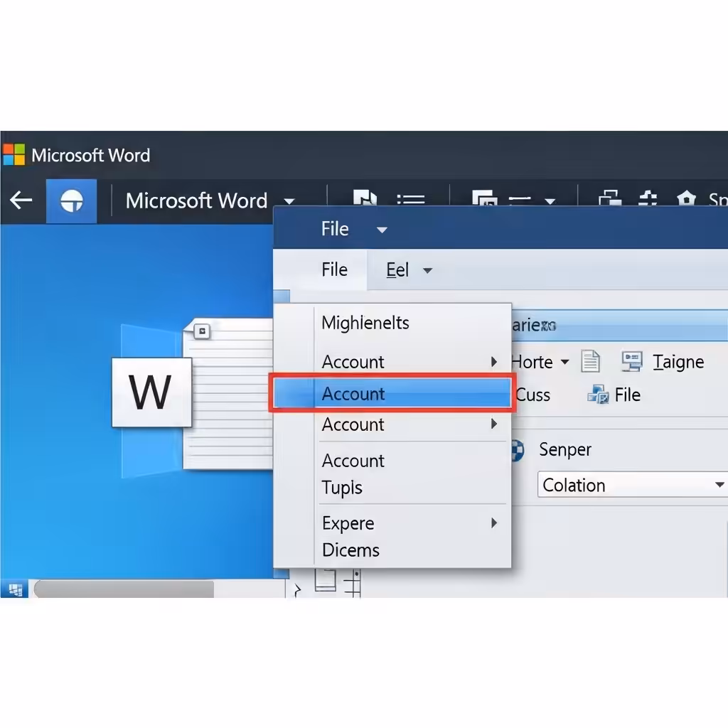
Task: Open the Account entry directly above Tupls
Action: click(x=353, y=461)
